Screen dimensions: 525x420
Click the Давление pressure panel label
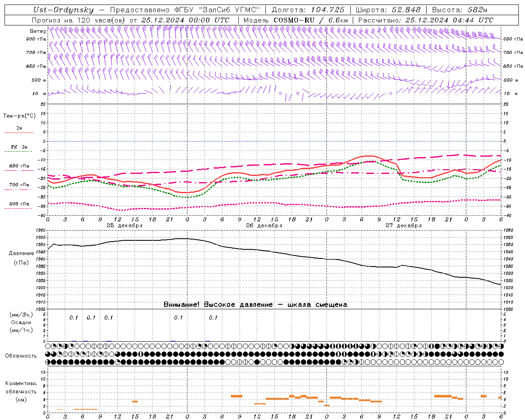click(x=21, y=253)
